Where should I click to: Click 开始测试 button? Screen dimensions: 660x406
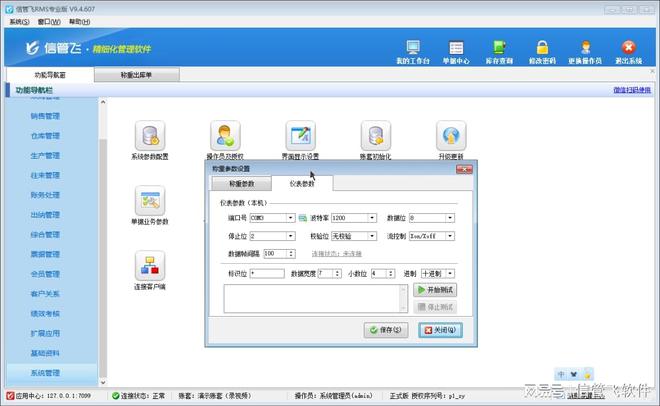pos(435,290)
